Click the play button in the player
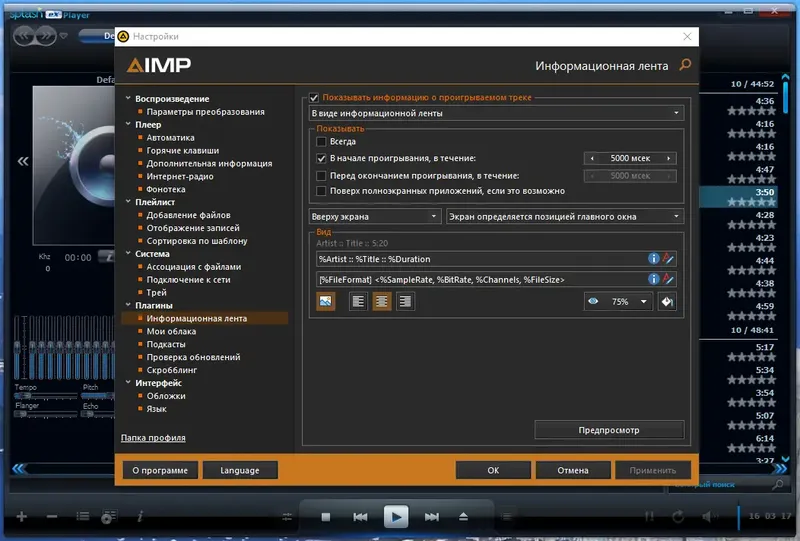The height and width of the screenshot is (541, 800). (396, 517)
